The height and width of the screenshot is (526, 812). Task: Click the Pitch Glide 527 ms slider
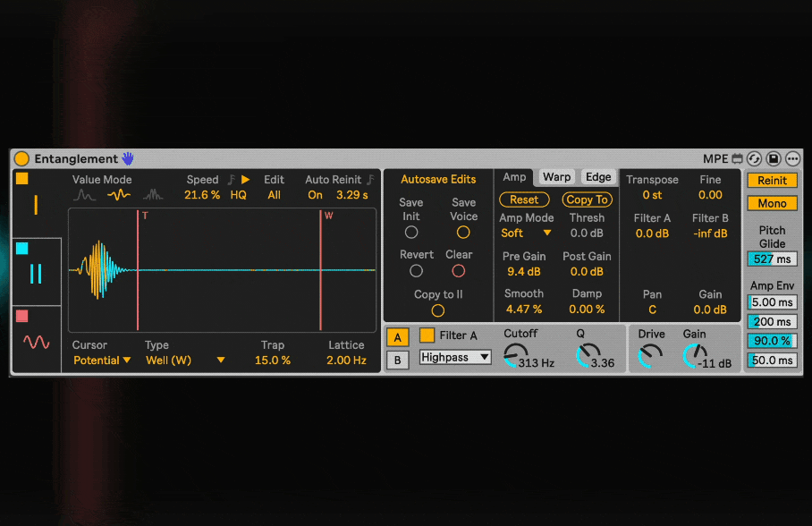pyautogui.click(x=772, y=259)
